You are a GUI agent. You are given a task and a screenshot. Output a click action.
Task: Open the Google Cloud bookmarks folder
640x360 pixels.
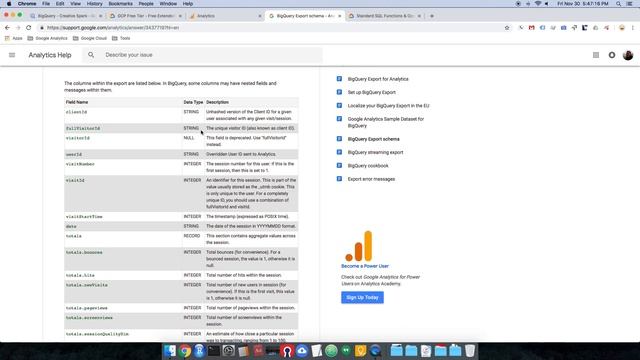[x=90, y=38]
